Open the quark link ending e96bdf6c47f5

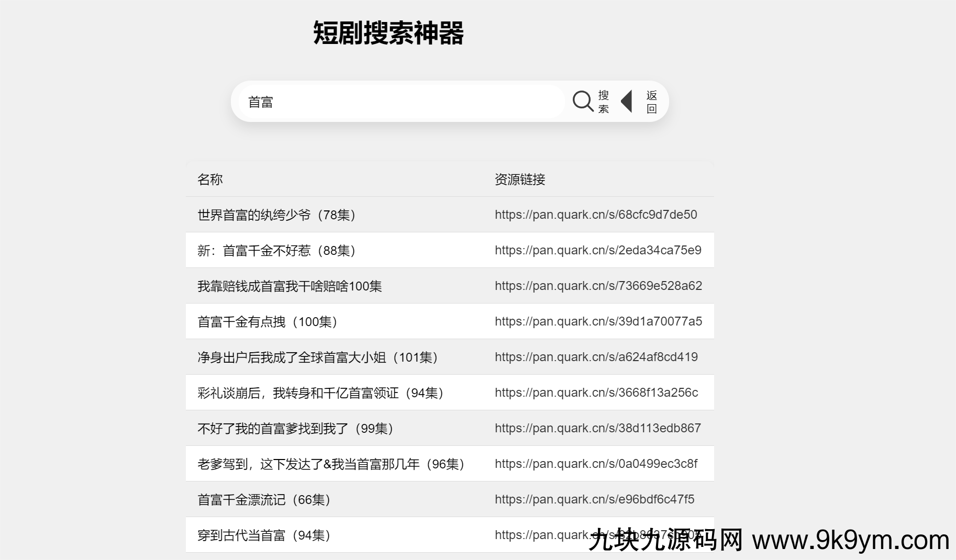594,499
